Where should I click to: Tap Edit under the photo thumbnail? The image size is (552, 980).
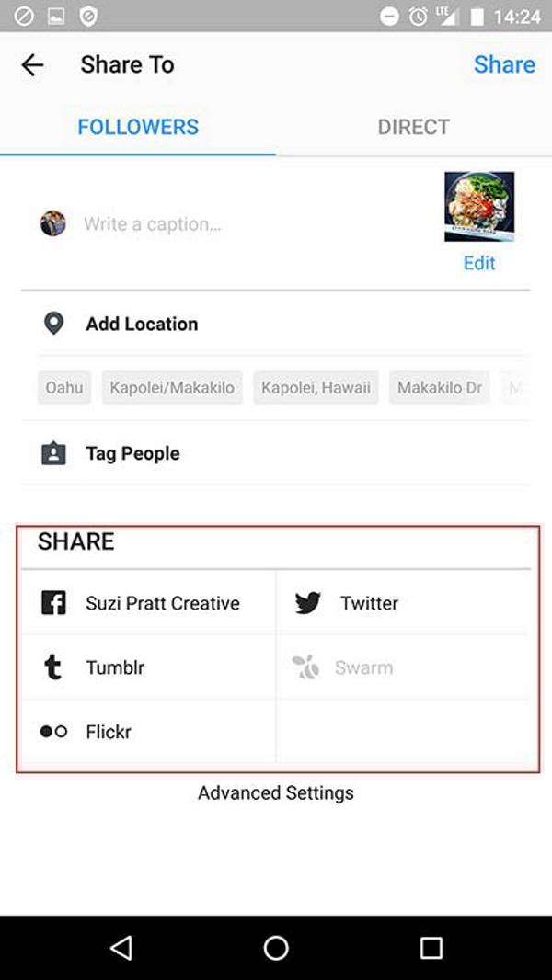click(x=479, y=264)
